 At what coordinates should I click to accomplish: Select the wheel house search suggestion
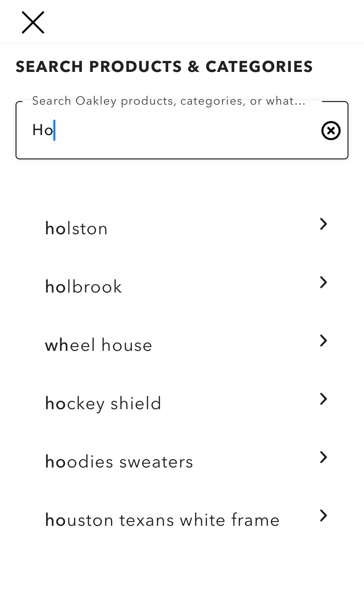point(99,345)
